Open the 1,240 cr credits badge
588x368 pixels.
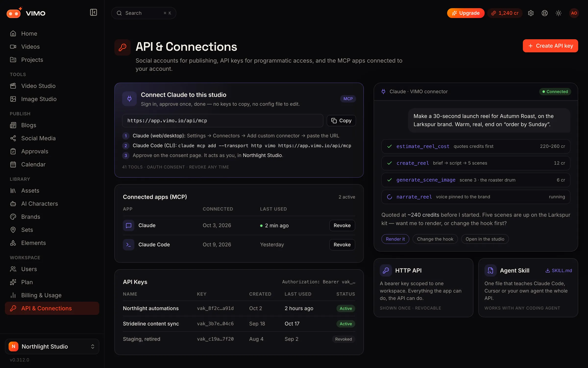click(505, 13)
